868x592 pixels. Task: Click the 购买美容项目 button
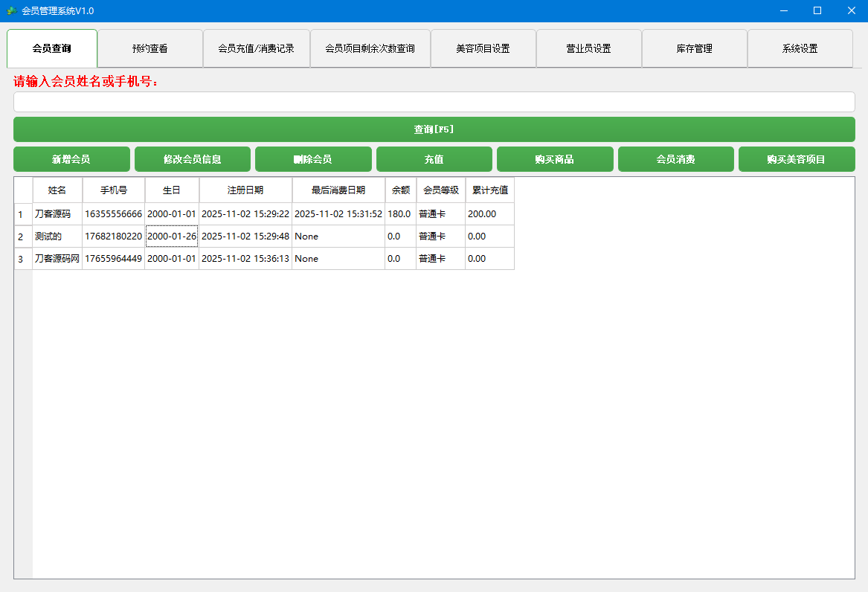coord(797,158)
